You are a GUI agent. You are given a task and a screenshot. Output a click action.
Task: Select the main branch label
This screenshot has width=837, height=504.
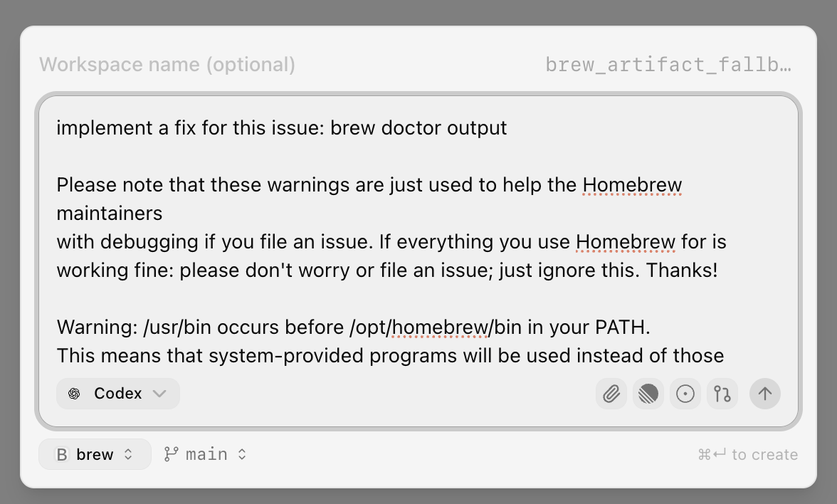206,453
